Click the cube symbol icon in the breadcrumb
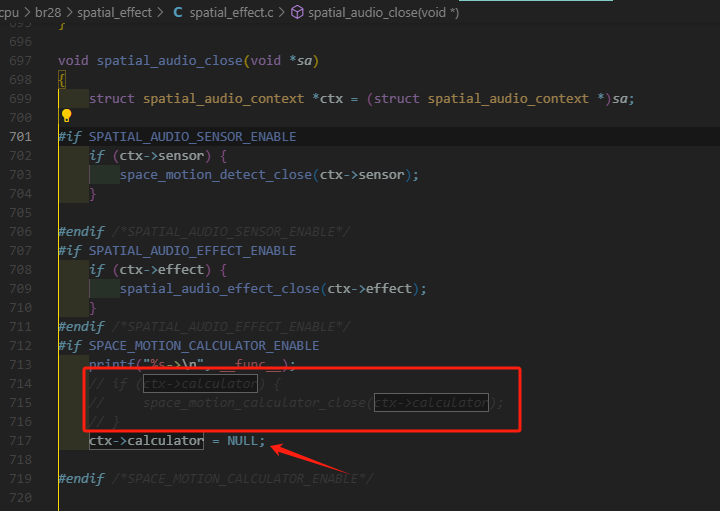The width and height of the screenshot is (720, 511). point(297,12)
